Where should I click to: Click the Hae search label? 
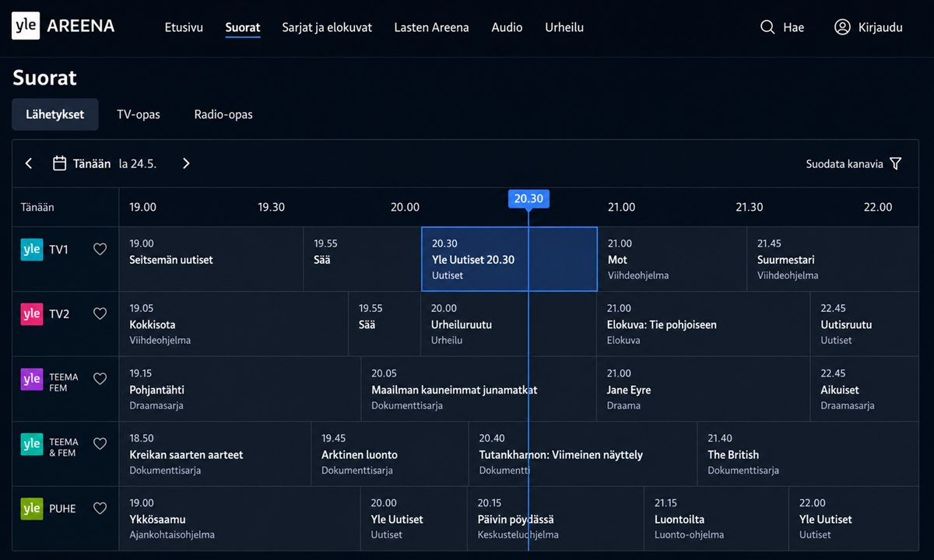[x=793, y=27]
